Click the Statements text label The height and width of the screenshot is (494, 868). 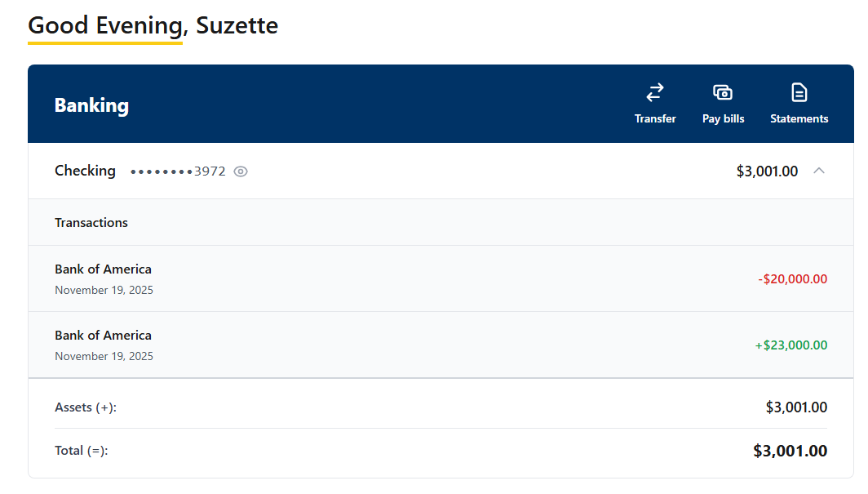point(799,119)
